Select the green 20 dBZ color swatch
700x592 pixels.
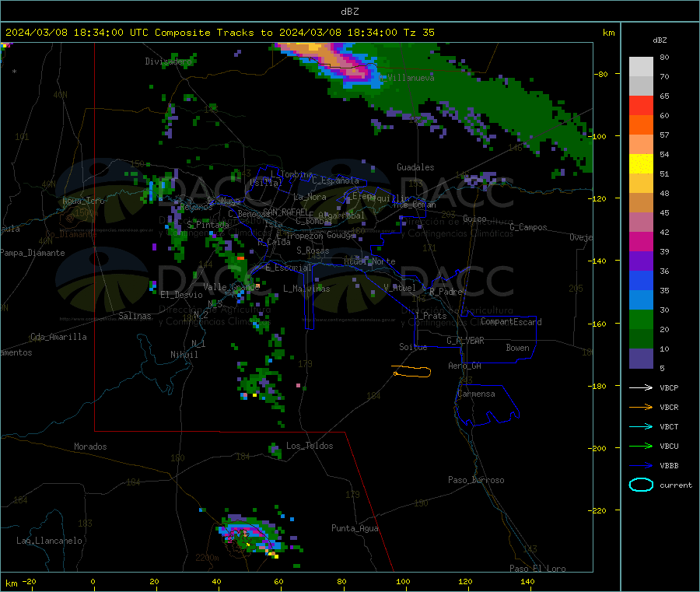click(641, 319)
